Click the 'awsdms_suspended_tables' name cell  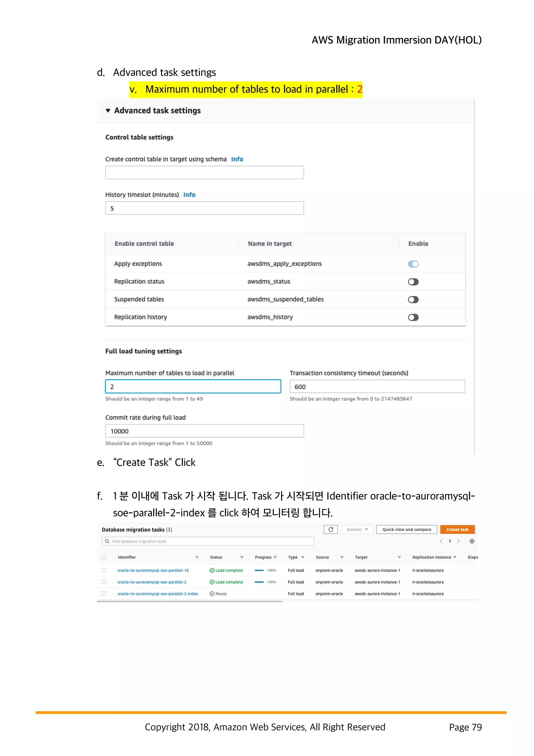click(286, 299)
